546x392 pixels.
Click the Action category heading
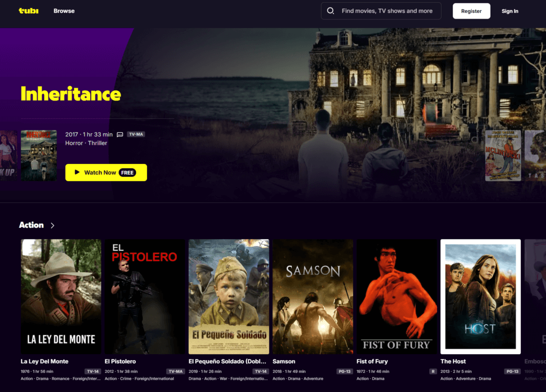click(x=31, y=225)
